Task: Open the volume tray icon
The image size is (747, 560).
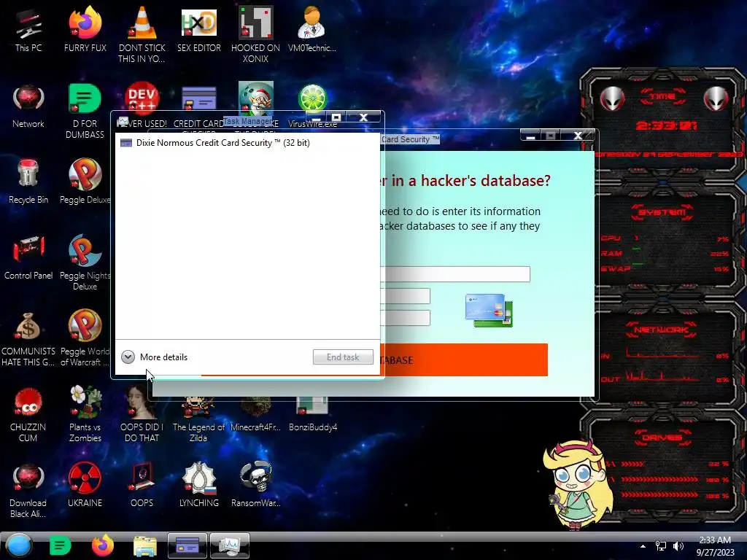Action: point(678,546)
